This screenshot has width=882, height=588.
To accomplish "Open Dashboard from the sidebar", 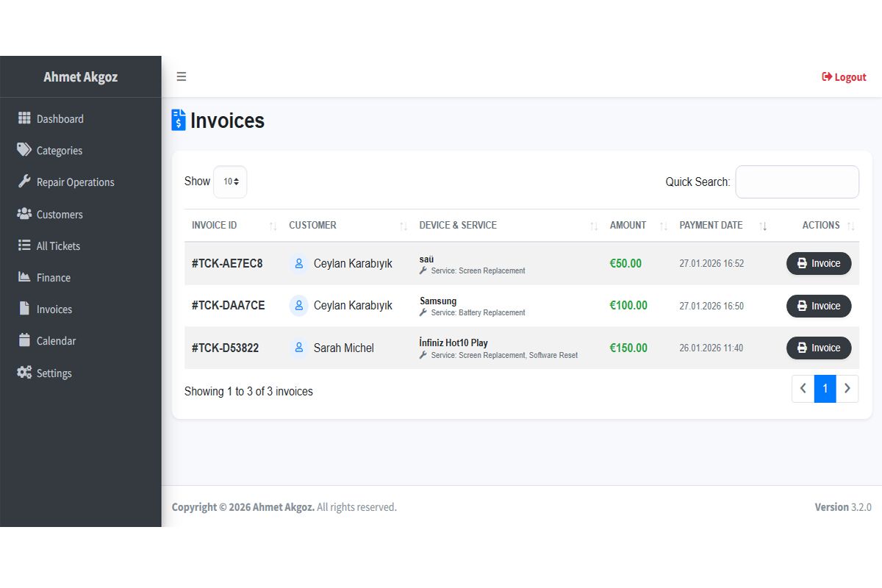I will pos(81,118).
